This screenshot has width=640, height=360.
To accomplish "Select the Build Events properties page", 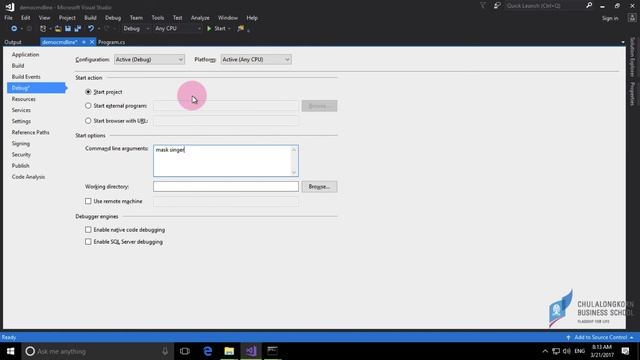I will (26, 77).
